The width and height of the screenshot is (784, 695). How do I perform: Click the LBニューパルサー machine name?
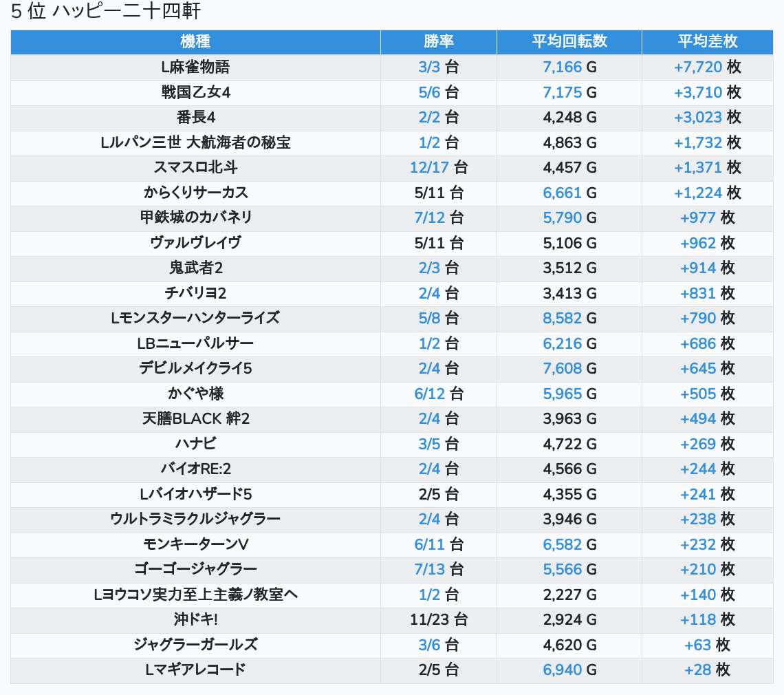195,344
